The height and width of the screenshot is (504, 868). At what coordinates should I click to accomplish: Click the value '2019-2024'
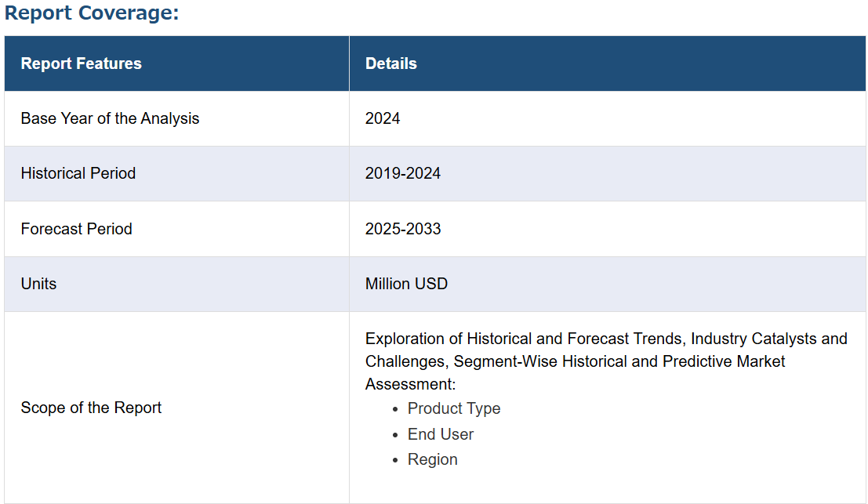pyautogui.click(x=402, y=173)
